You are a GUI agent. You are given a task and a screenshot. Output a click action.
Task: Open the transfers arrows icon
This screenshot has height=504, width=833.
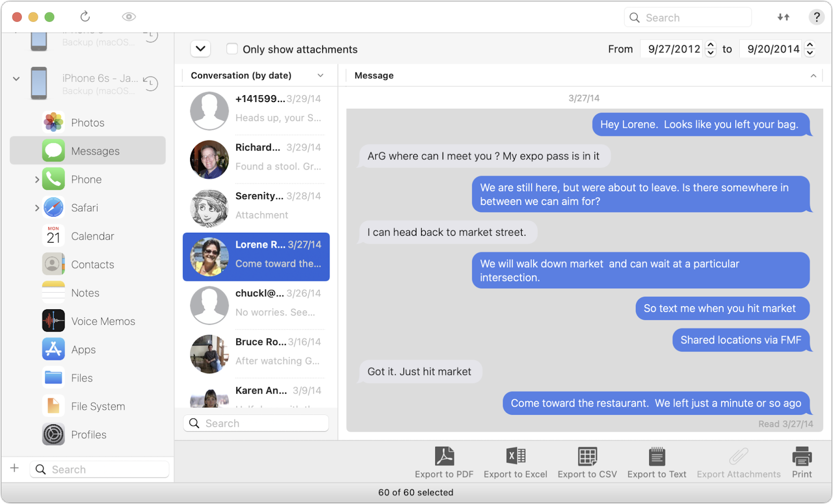[x=784, y=17]
